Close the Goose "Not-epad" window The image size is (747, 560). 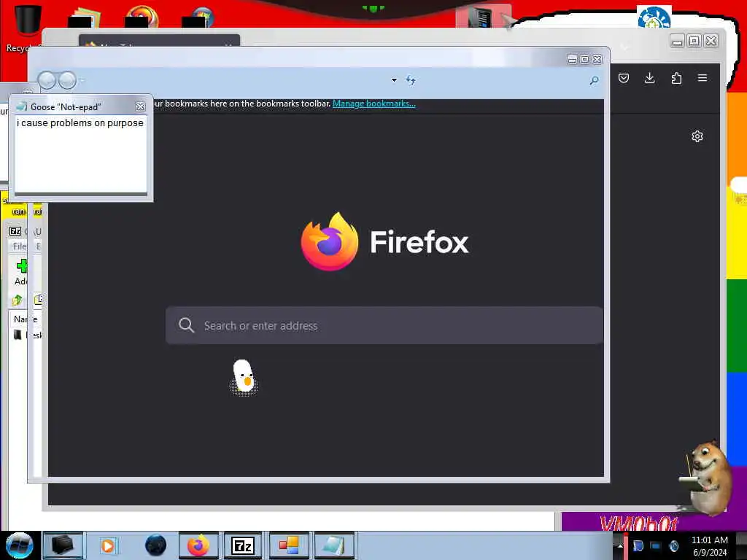tap(140, 106)
